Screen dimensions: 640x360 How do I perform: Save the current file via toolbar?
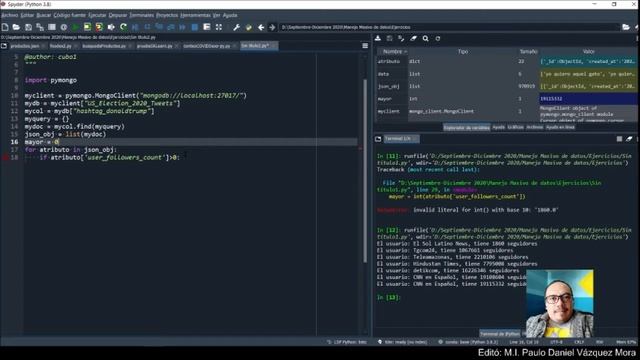tap(28, 27)
